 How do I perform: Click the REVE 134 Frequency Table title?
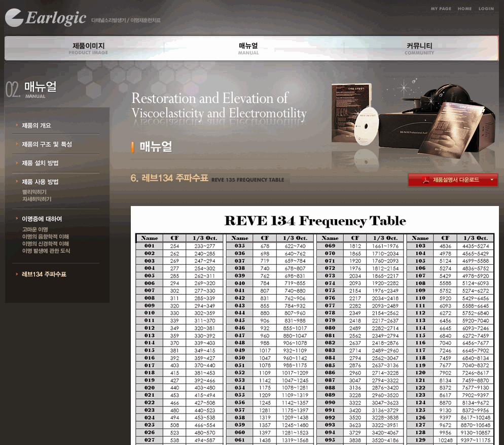click(x=315, y=221)
